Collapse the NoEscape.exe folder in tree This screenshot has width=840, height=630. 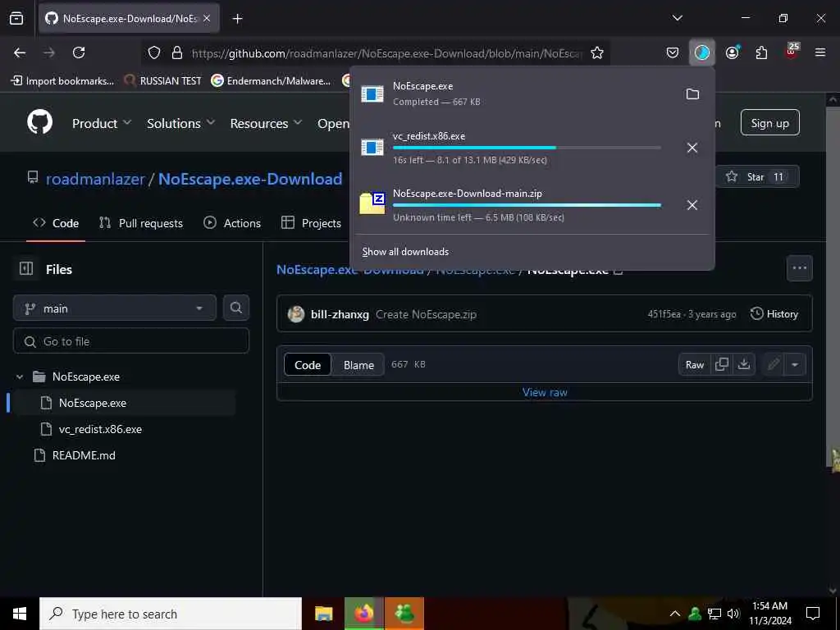point(20,377)
